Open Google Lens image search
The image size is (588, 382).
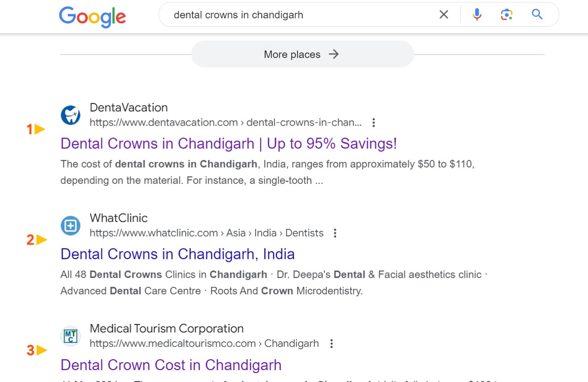point(506,14)
